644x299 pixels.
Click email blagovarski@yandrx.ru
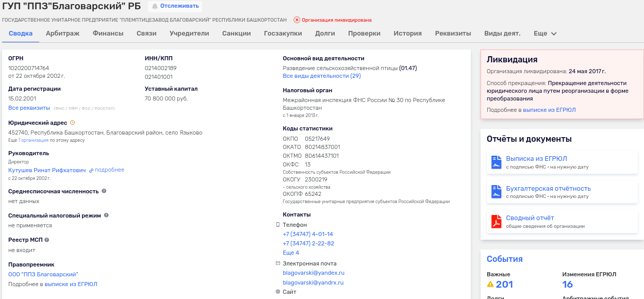coord(313,283)
